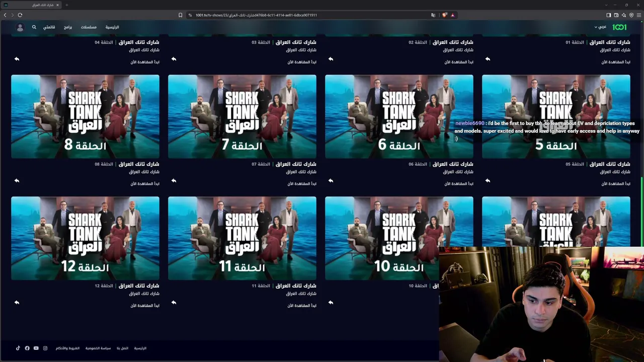Open footer link سياسة الخصوصية
This screenshot has width=644, height=362.
[x=98, y=348]
